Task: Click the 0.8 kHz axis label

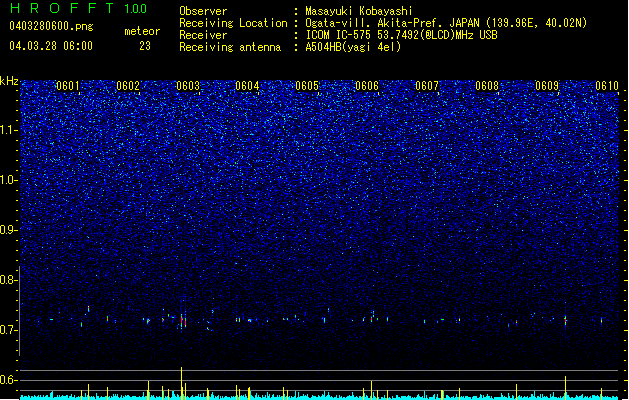Action: click(9, 280)
